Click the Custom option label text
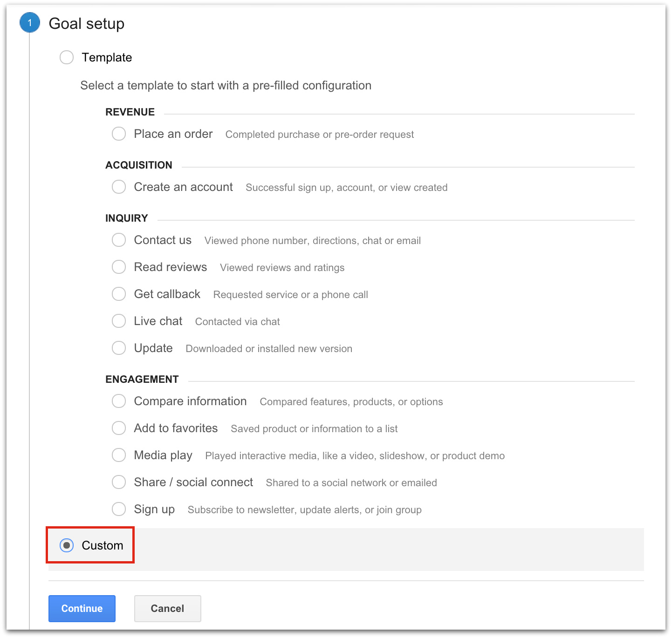The image size is (672, 638). pos(103,545)
